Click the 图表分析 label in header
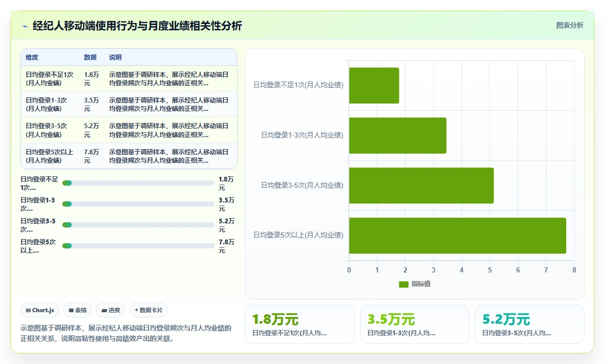This screenshot has width=605, height=364. [x=569, y=26]
